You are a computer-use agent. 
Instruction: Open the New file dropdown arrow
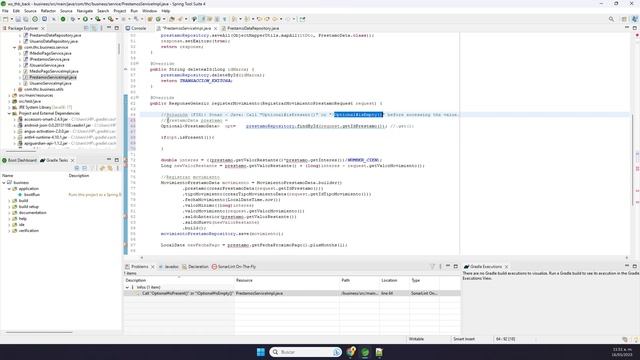(x=11, y=19)
